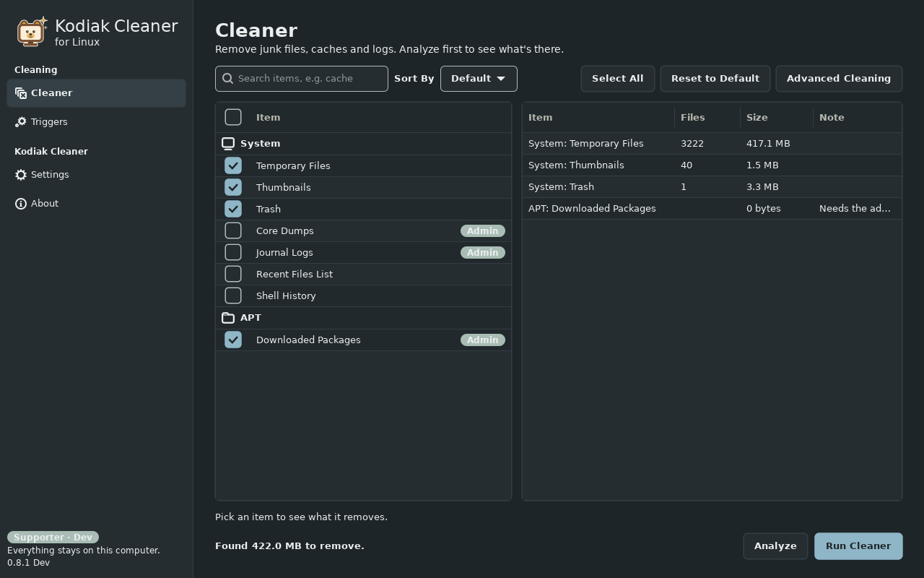Uncheck the Temporary Files checkbox
924x578 pixels.
233,165
